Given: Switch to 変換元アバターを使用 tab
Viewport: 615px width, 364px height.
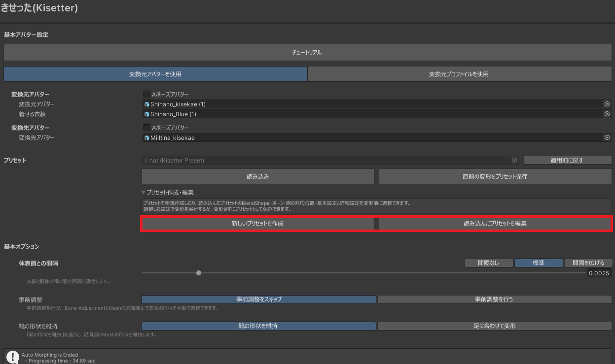Looking at the screenshot, I should 155,74.
